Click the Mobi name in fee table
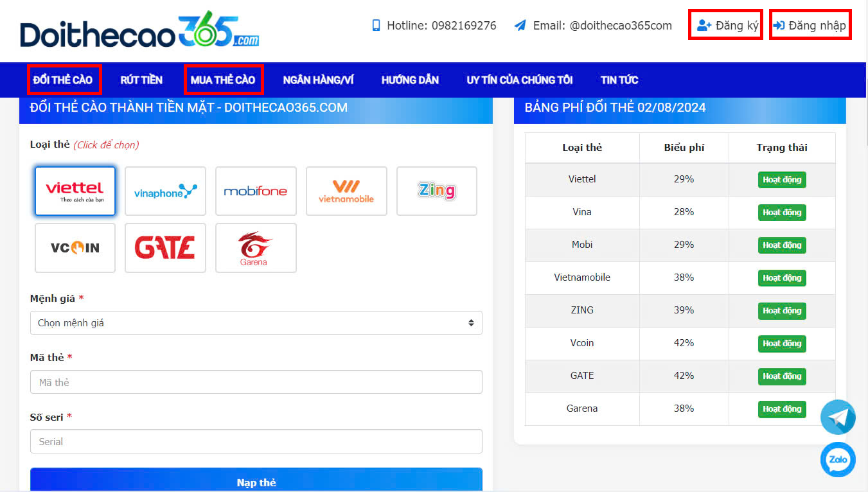Viewport: 868px width, 492px height. (582, 245)
